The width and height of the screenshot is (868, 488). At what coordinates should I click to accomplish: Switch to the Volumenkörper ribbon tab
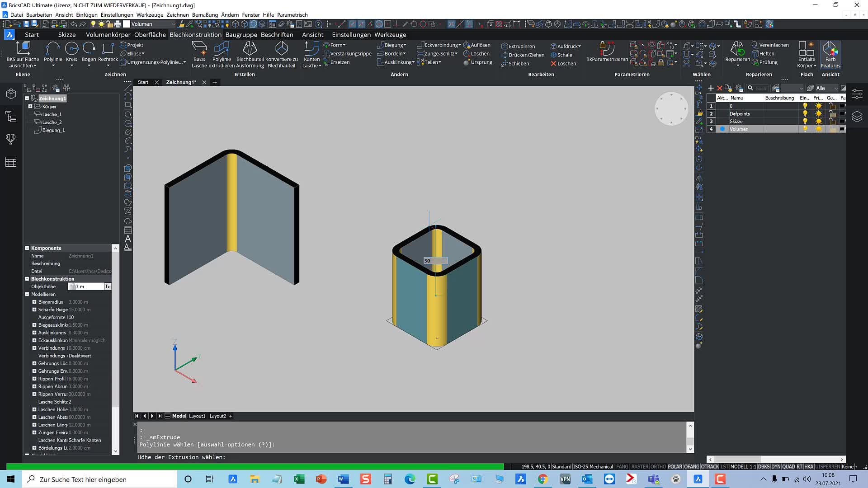pos(108,34)
